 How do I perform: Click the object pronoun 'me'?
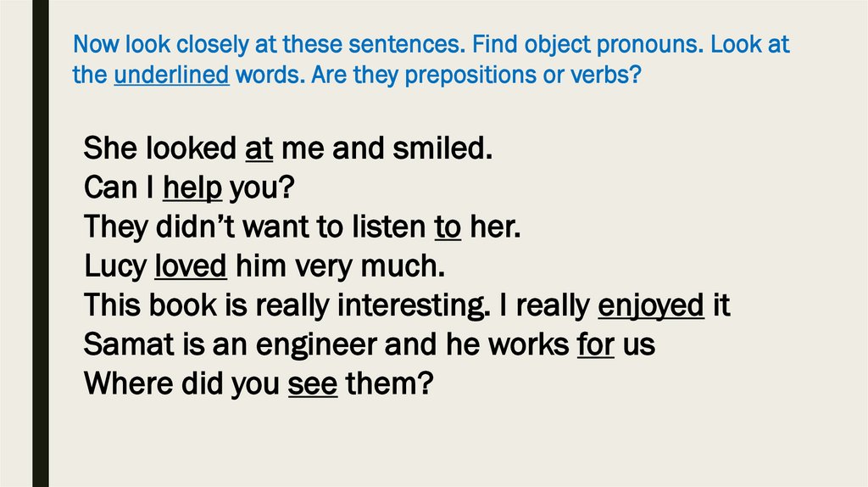(303, 149)
